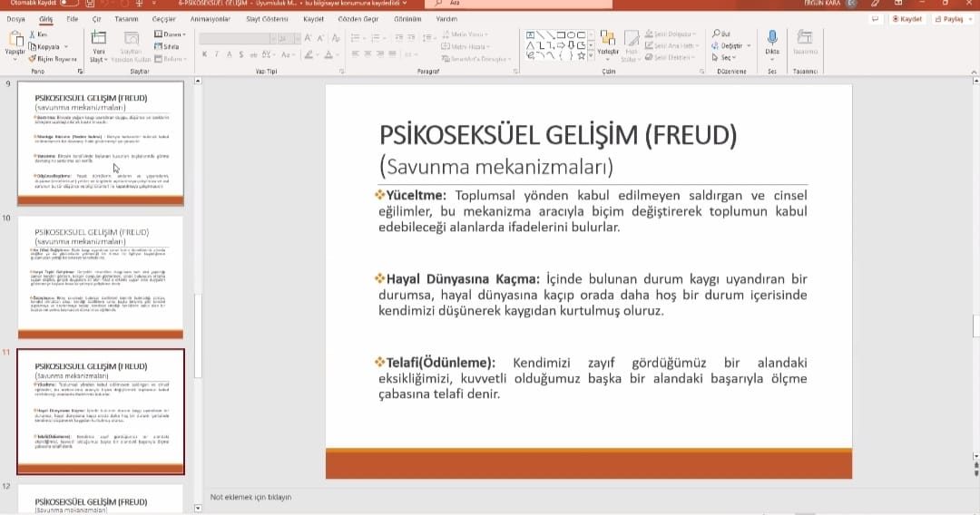Select the Biçim Boyacısı format painter

coord(53,59)
